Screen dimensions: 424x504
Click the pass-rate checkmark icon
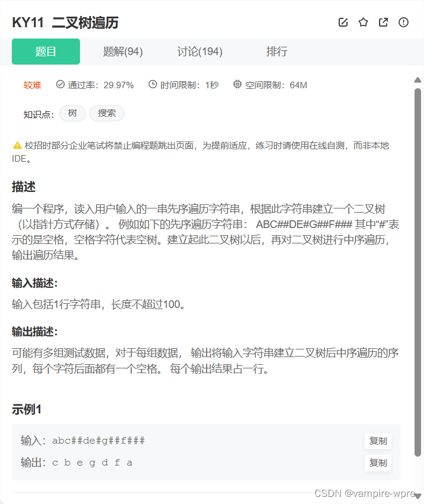click(60, 84)
